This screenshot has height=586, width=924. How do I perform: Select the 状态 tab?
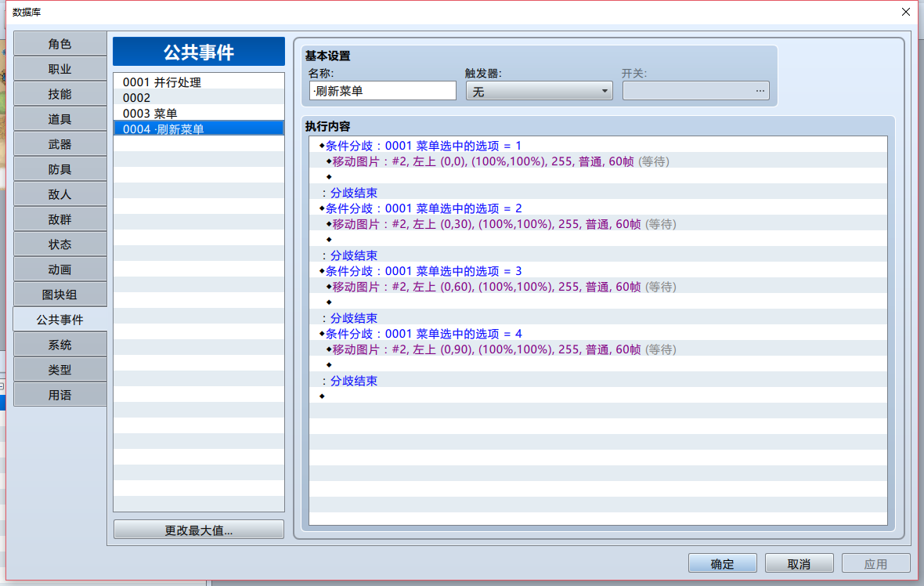pyautogui.click(x=60, y=244)
